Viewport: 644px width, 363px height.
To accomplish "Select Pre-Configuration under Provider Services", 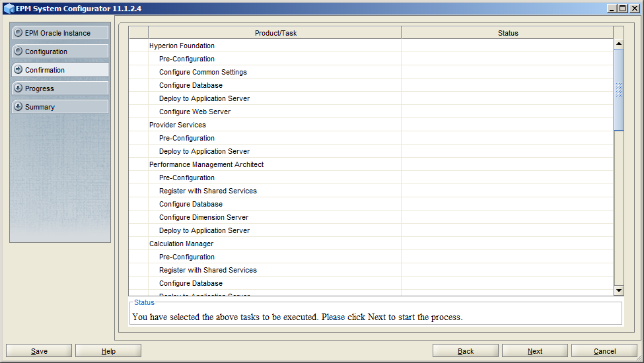I will [371, 138].
